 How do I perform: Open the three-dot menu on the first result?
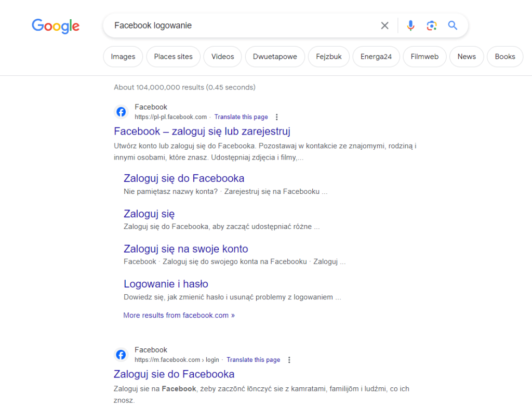[x=277, y=117]
